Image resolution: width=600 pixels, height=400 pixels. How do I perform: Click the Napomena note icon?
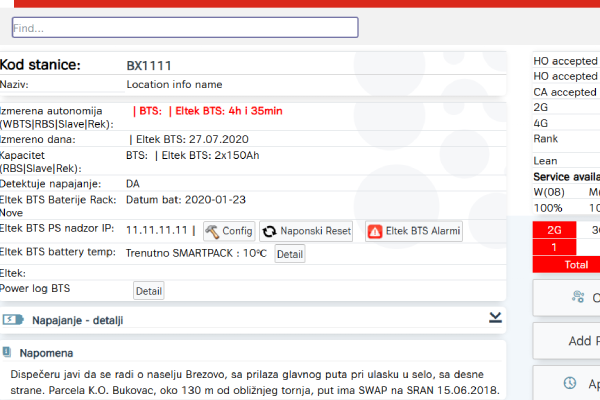click(7, 352)
